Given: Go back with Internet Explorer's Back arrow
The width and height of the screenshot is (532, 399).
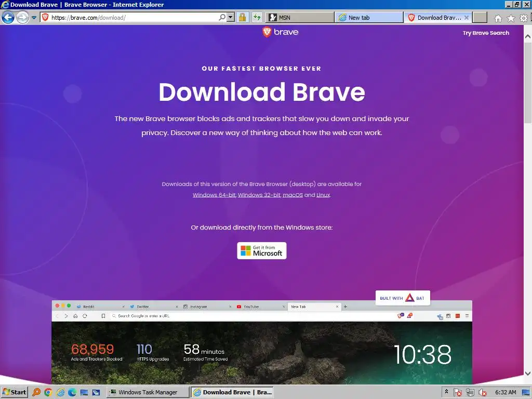Looking at the screenshot, I should tap(8, 17).
